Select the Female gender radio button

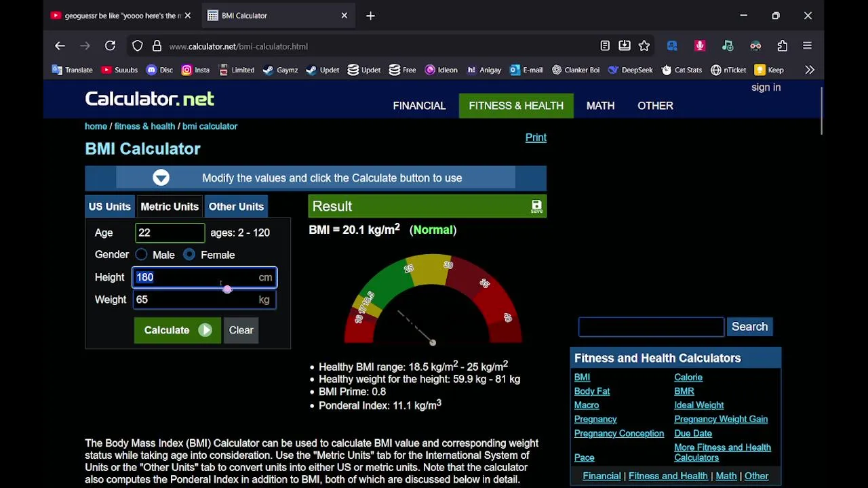(x=189, y=255)
